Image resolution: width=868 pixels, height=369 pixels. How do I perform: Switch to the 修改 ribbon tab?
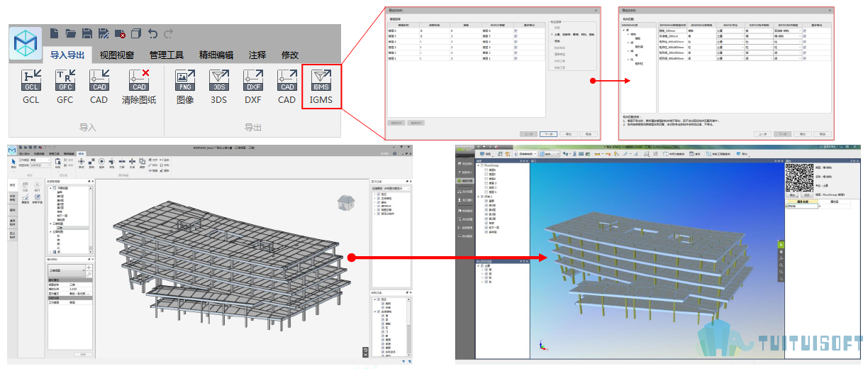290,55
